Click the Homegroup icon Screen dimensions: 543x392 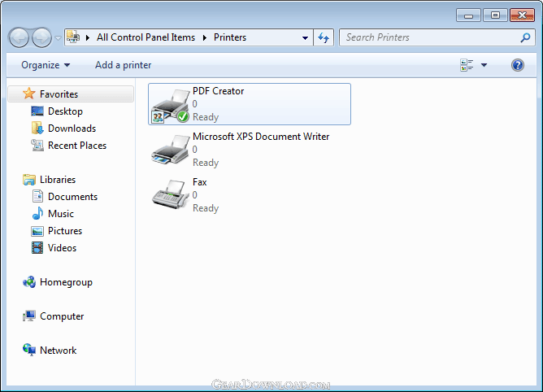tap(29, 282)
